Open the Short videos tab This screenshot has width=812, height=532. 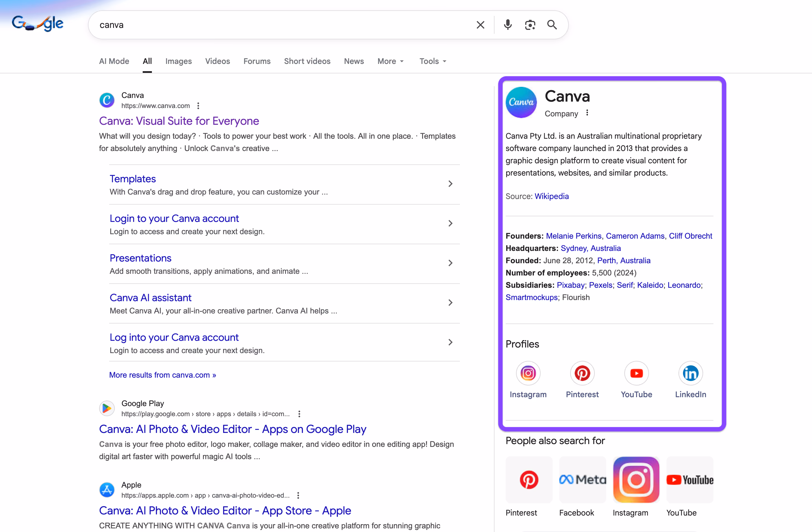coord(307,61)
